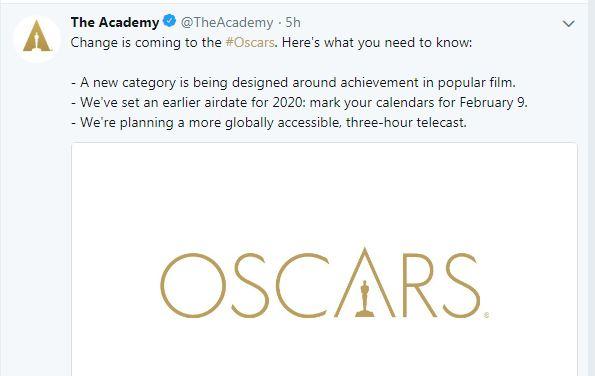Open The Academy's gold profile avatar
The height and width of the screenshot is (376, 595).
[37, 39]
